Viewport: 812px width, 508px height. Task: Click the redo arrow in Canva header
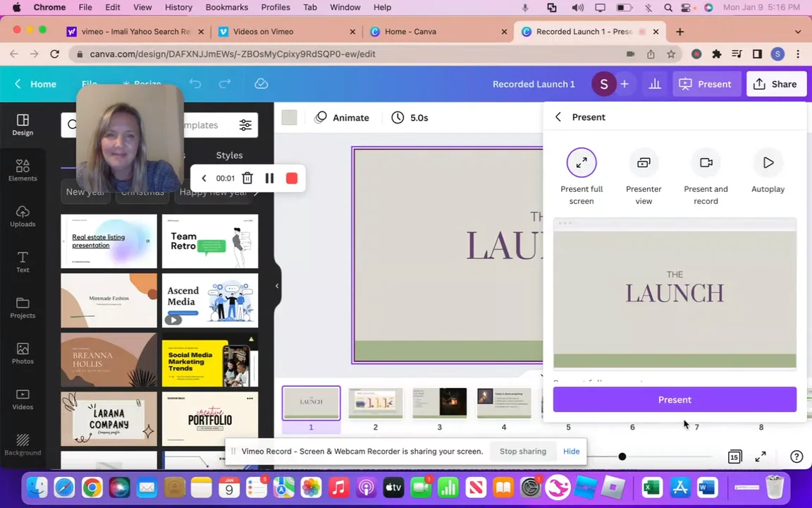click(225, 83)
